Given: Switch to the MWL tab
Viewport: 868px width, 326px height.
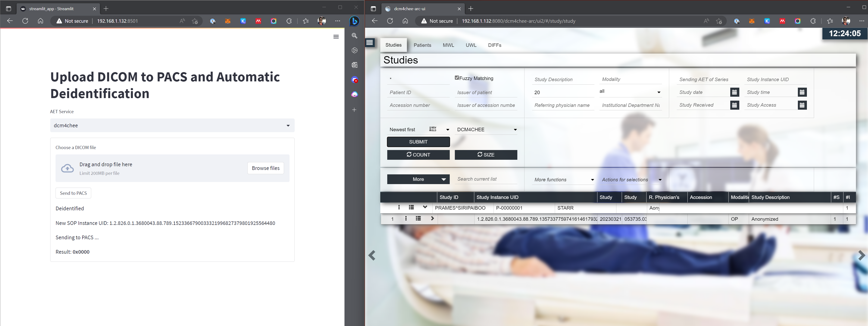Looking at the screenshot, I should click(x=448, y=45).
